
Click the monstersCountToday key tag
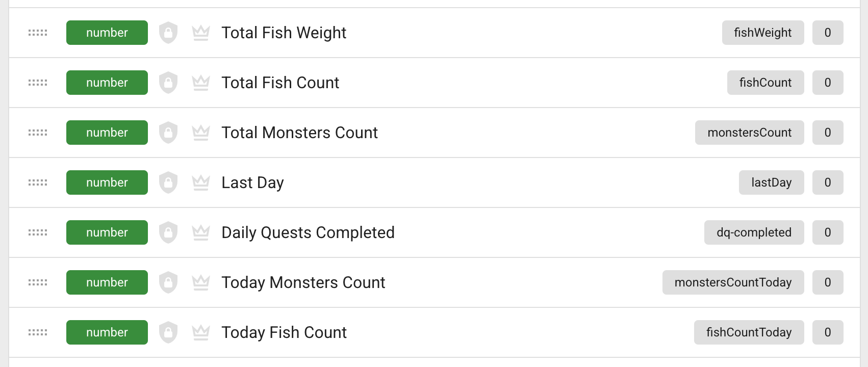click(733, 282)
